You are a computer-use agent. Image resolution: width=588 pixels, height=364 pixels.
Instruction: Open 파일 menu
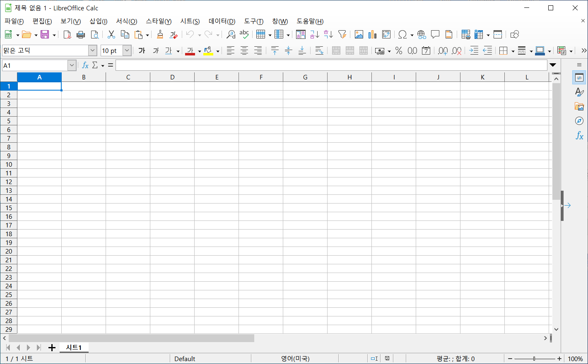[x=14, y=22]
